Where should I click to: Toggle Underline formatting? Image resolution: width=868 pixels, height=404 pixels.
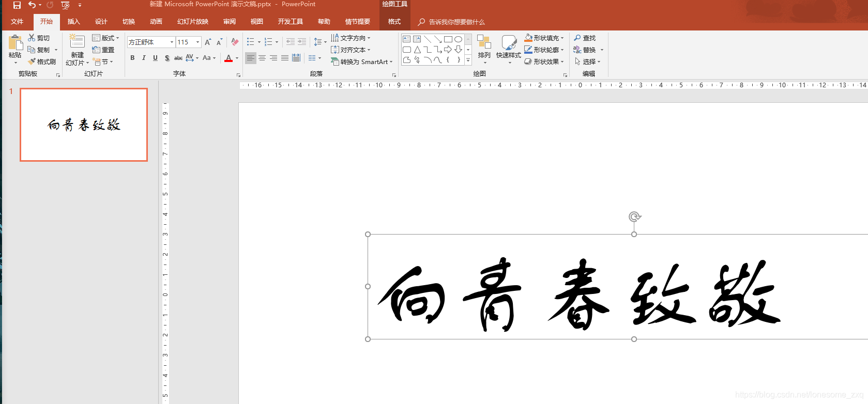pyautogui.click(x=155, y=58)
